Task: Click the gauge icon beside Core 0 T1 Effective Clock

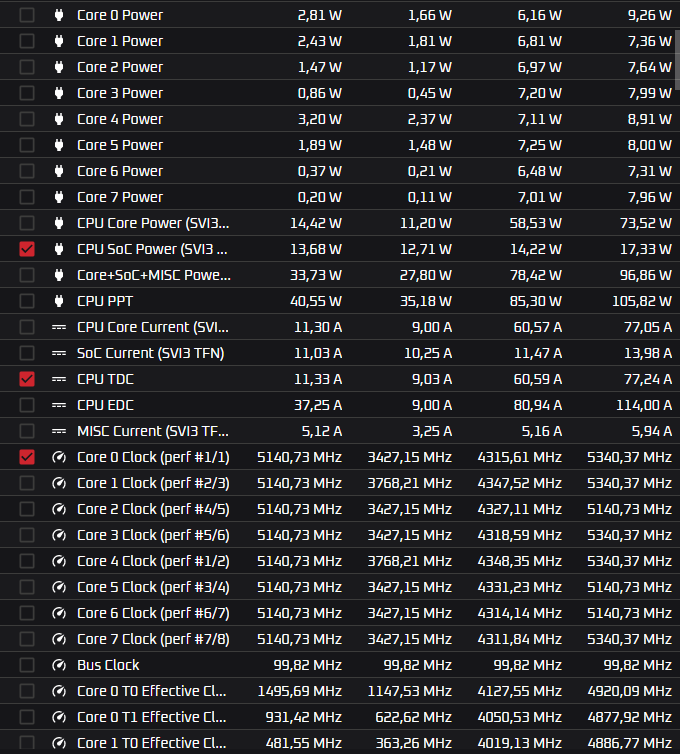Action: (x=59, y=717)
